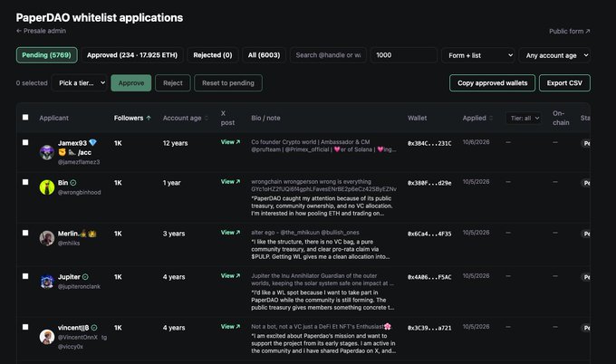Image resolution: width=616 pixels, height=364 pixels.
Task: Open the Approved (234 · 17.925 ETH) tab
Action: click(132, 55)
